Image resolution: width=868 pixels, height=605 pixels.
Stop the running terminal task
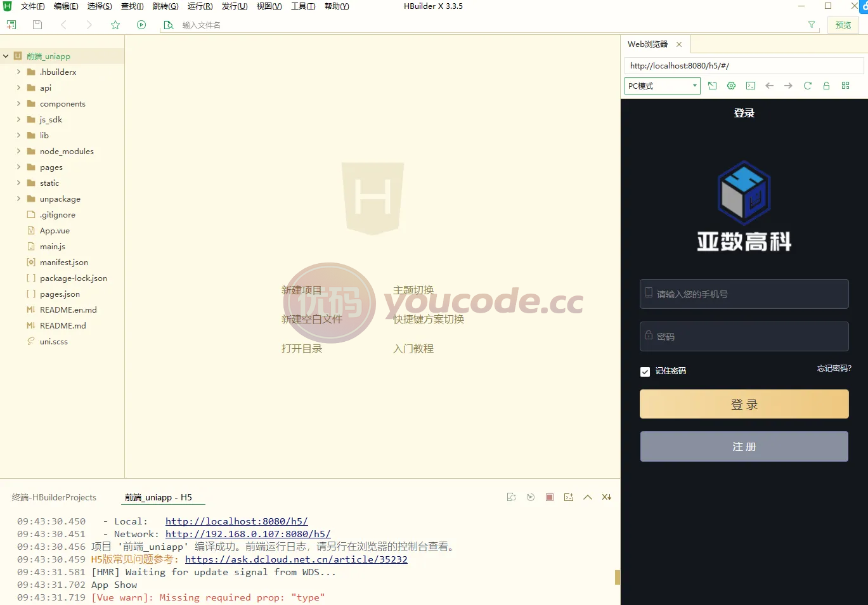coord(550,497)
